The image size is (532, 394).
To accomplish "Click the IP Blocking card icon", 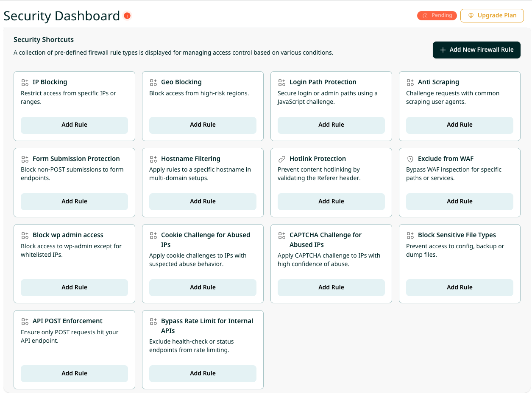I will point(25,82).
